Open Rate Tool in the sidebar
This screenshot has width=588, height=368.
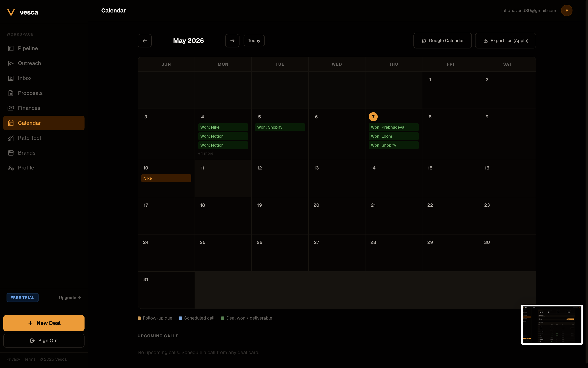(x=44, y=138)
